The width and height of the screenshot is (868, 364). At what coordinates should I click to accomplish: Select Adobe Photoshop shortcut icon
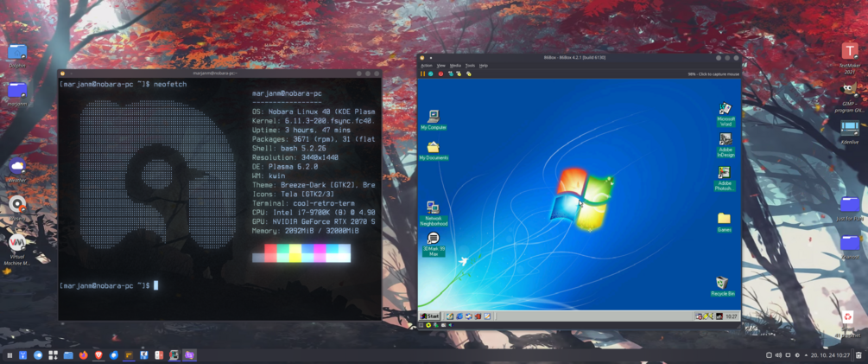coord(725,178)
